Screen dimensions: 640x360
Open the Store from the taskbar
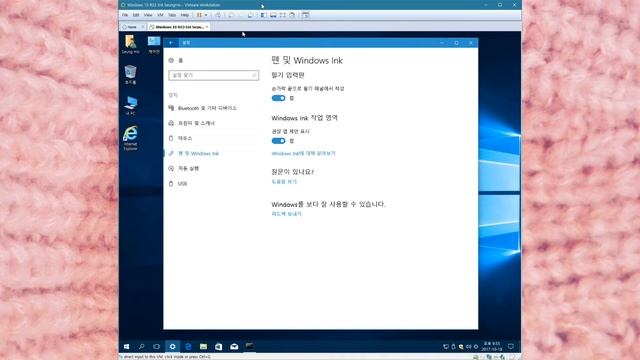pyautogui.click(x=218, y=347)
